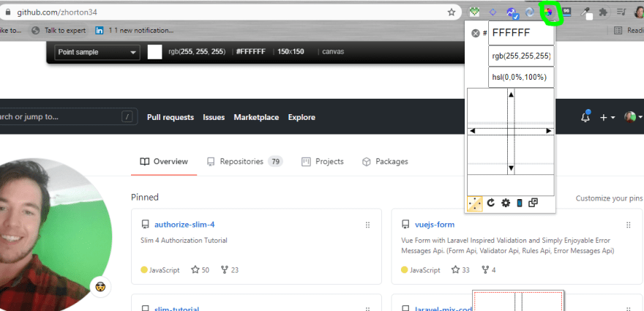The width and height of the screenshot is (644, 311).
Task: Nudge the picker down with the down arrow
Action: [x=511, y=168]
